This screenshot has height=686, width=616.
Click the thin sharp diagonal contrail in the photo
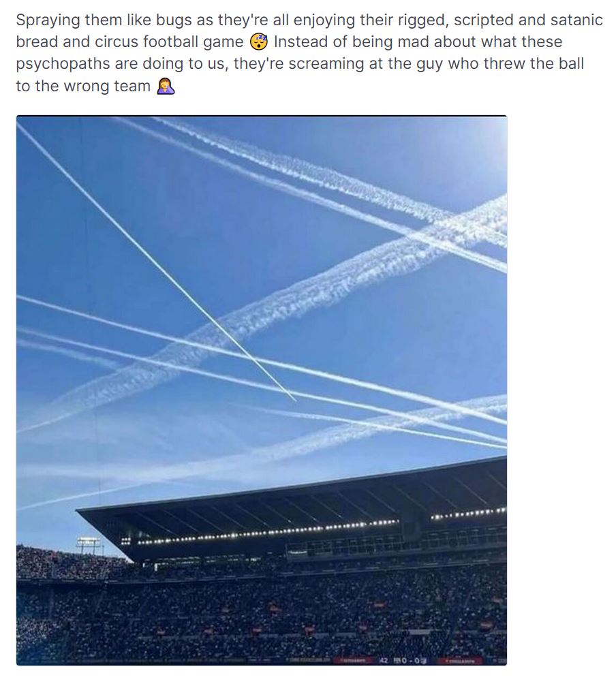(155, 262)
